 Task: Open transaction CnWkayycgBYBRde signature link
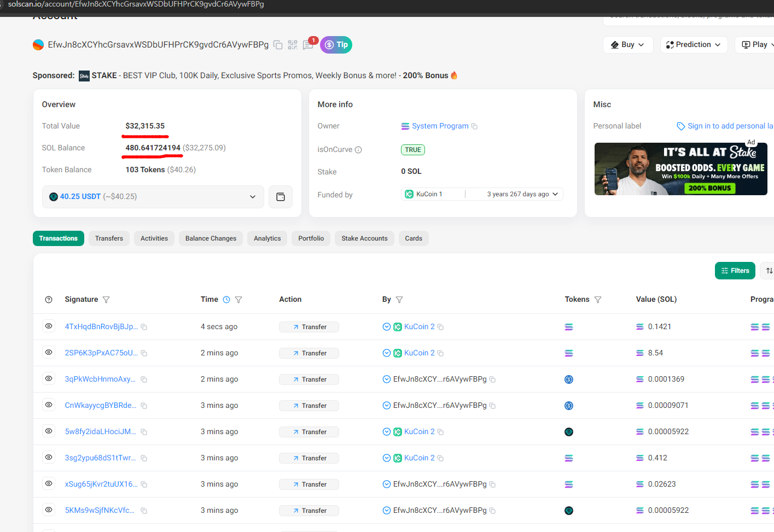101,406
